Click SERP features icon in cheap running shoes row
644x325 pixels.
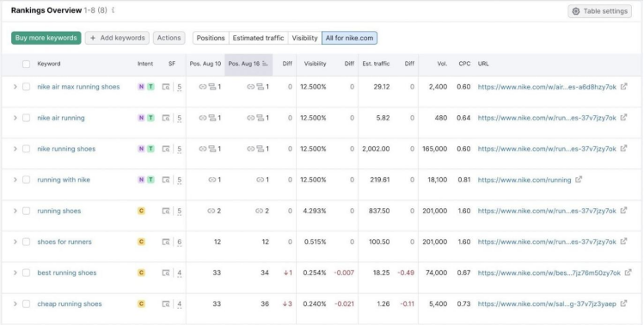click(x=166, y=304)
